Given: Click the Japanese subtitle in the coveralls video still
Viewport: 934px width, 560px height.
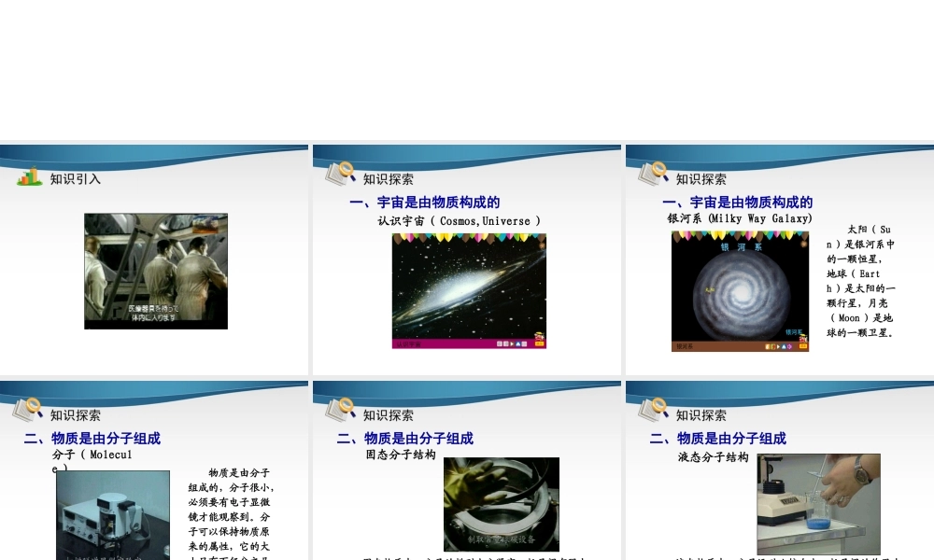Looking at the screenshot, I should (x=154, y=313).
